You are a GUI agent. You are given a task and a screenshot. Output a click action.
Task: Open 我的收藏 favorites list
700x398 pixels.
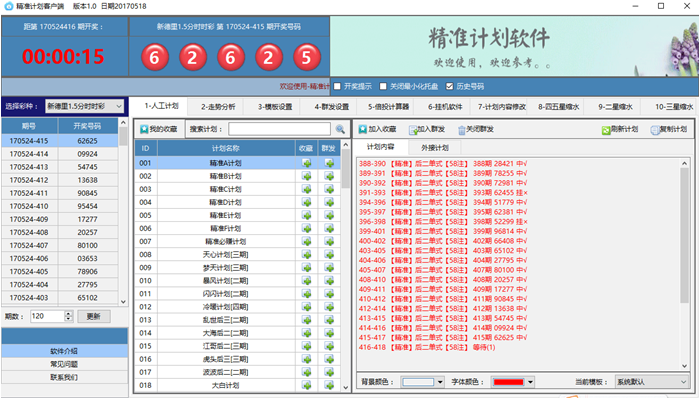pos(159,129)
